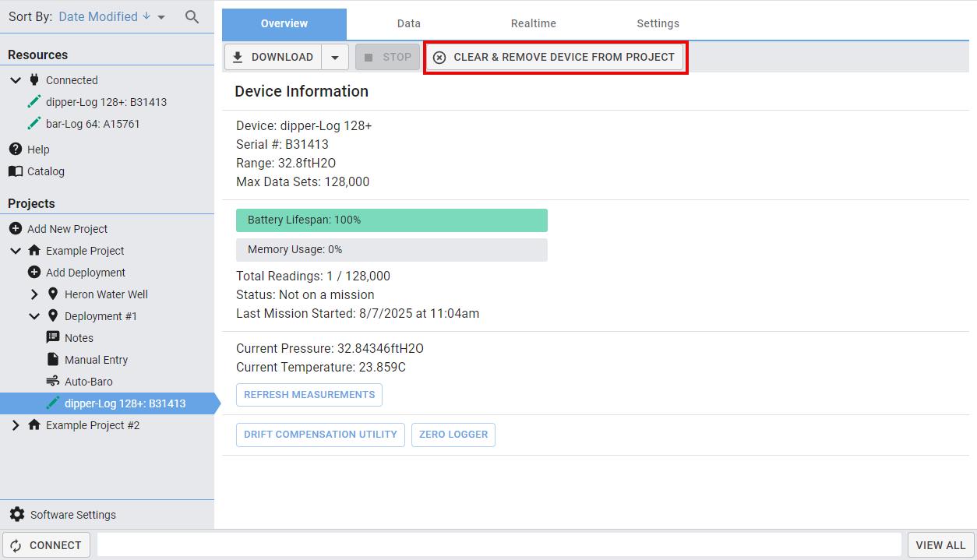Open Software Settings gear icon
977x560 pixels.
[x=17, y=515]
